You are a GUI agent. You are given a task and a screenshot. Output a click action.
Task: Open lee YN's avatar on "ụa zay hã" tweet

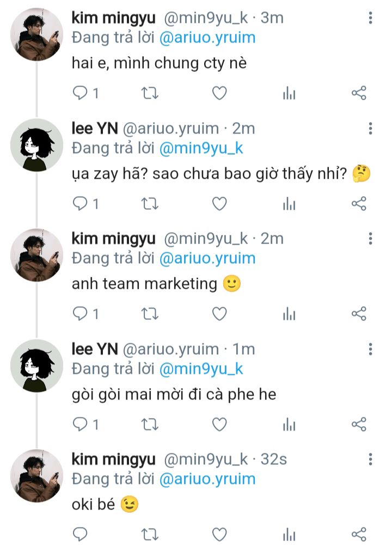click(x=36, y=144)
